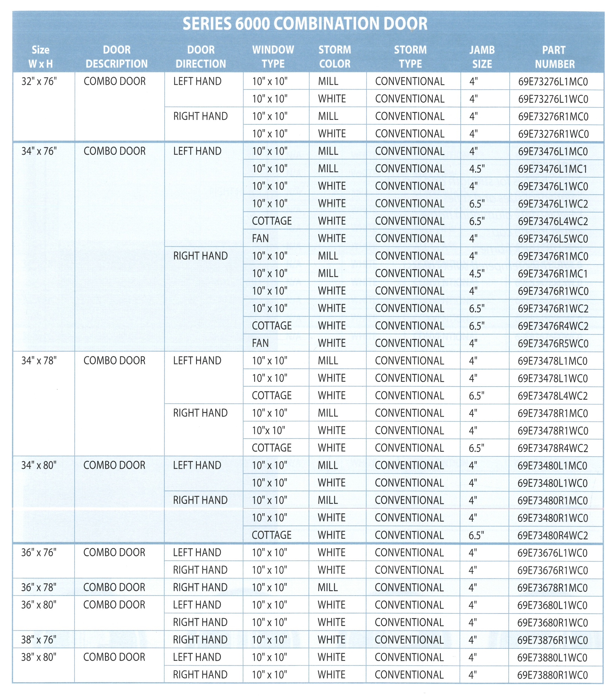613x700 pixels.
Task: Click the 34" x 80" size cell
Action: pos(39,465)
